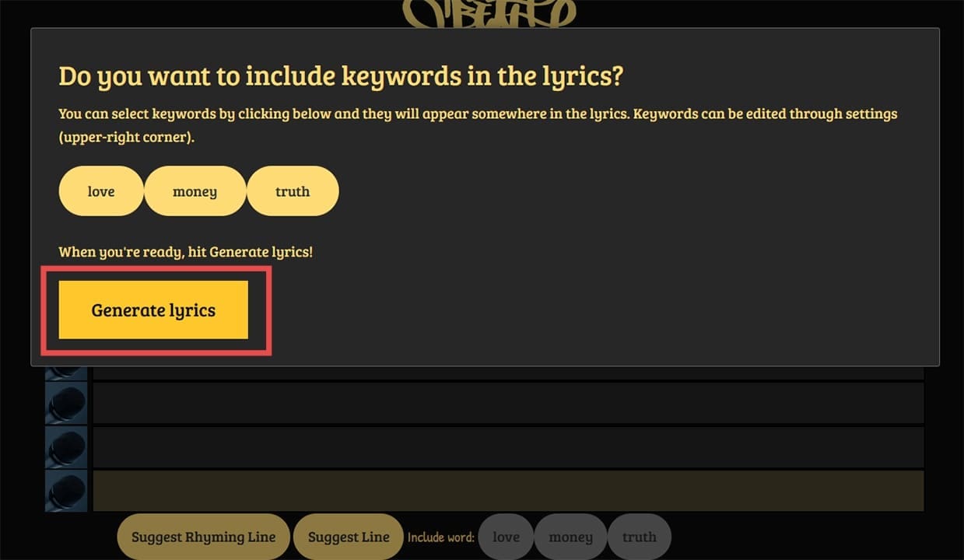Focus the dark lyric line just above highlighted line
The width and height of the screenshot is (964, 560).
pos(509,447)
